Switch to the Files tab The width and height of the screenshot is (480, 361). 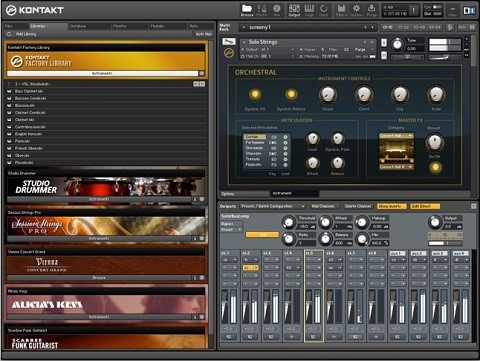(x=16, y=26)
